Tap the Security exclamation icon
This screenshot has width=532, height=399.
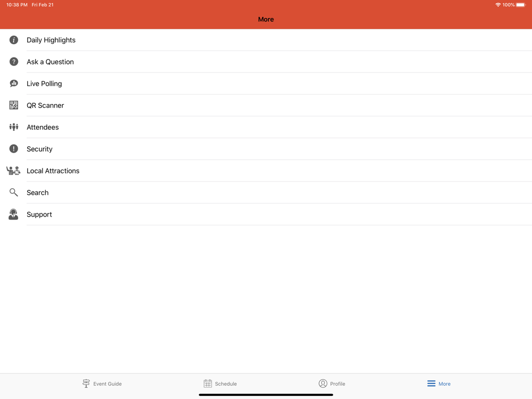coord(14,149)
